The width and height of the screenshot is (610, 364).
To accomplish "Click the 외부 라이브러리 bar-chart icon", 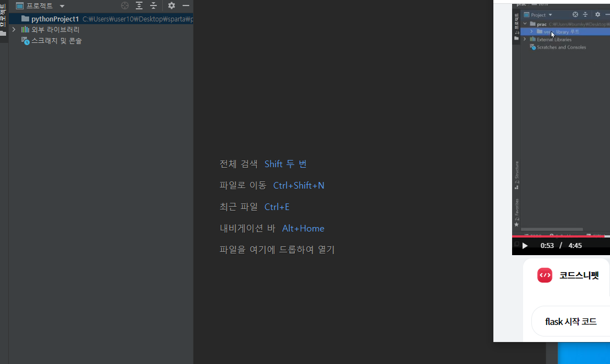I will click(25, 30).
